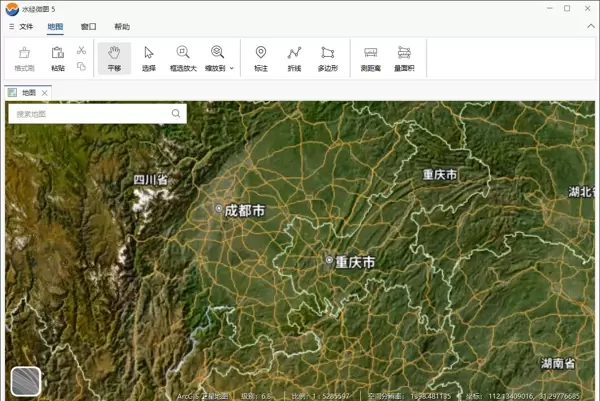Click the copy icon below scissors

(x=81, y=67)
